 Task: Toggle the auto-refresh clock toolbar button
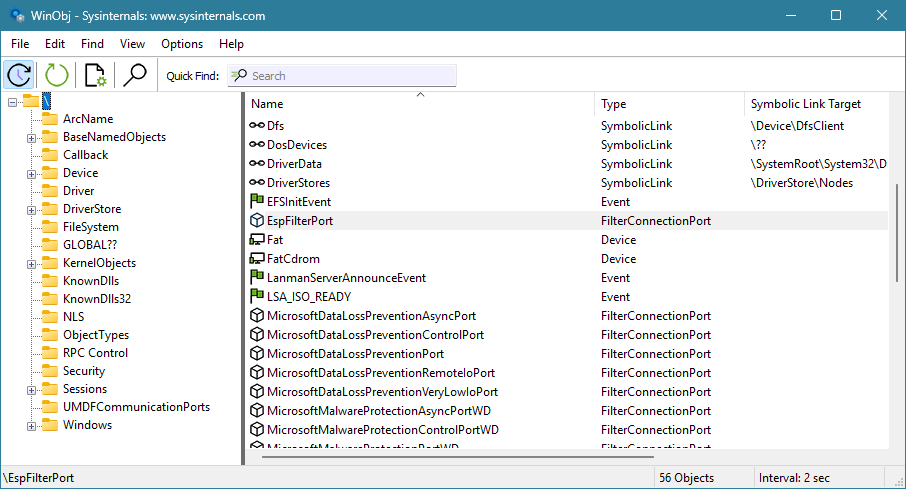(x=19, y=75)
